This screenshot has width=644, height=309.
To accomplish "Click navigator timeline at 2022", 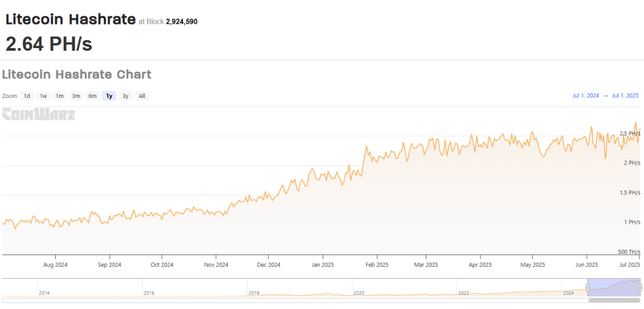I will [463, 293].
